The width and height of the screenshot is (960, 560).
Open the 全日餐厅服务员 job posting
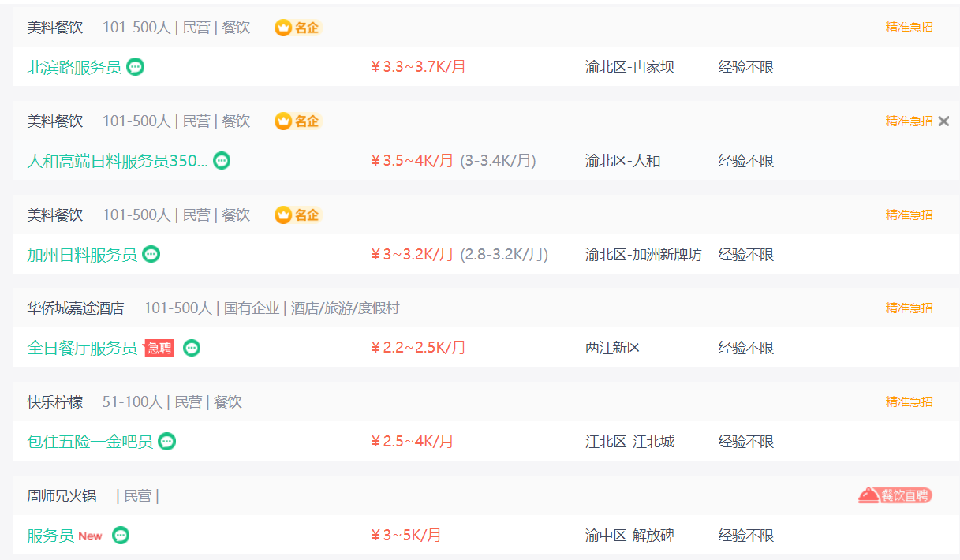pyautogui.click(x=82, y=348)
